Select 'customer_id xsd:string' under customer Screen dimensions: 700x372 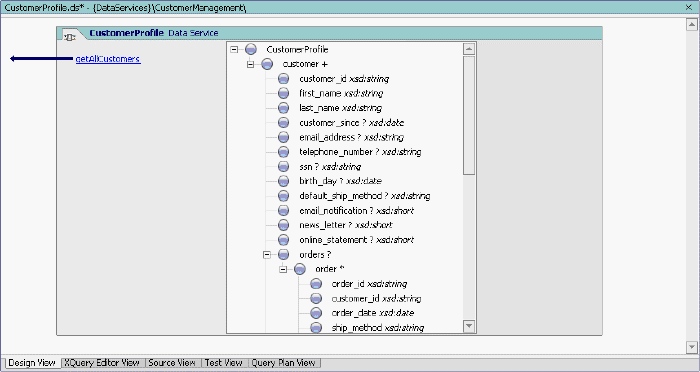point(344,79)
